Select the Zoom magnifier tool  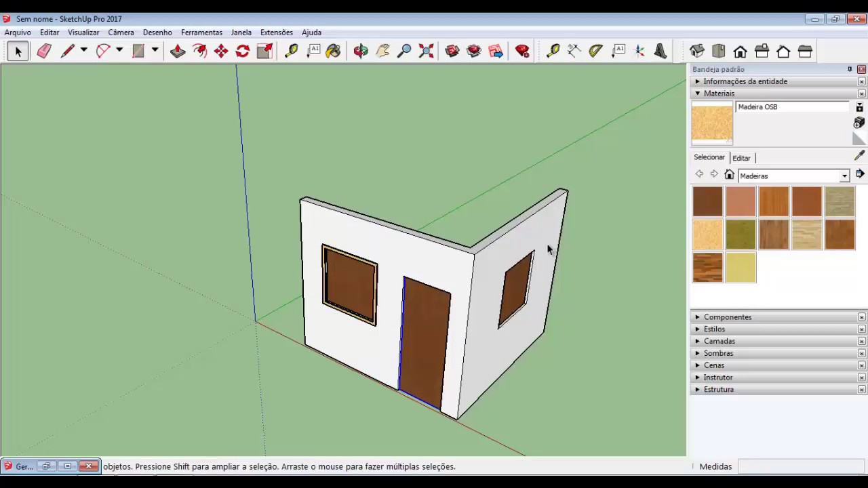[404, 51]
